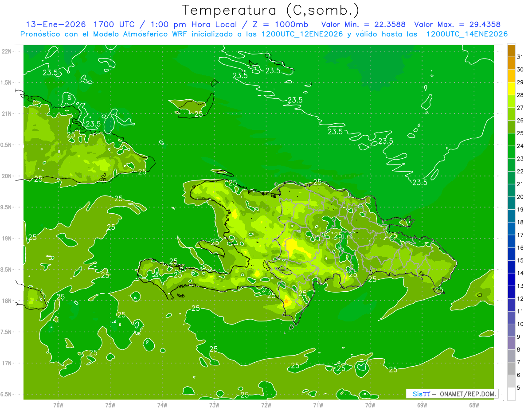Click the "70W" longitude axis label
The image size is (532, 411).
click(x=370, y=405)
